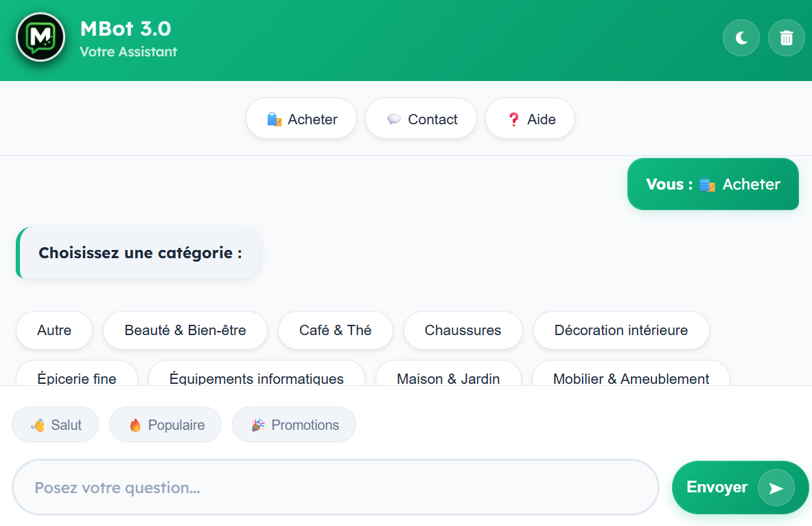Click the MBot logo avatar

click(x=40, y=37)
